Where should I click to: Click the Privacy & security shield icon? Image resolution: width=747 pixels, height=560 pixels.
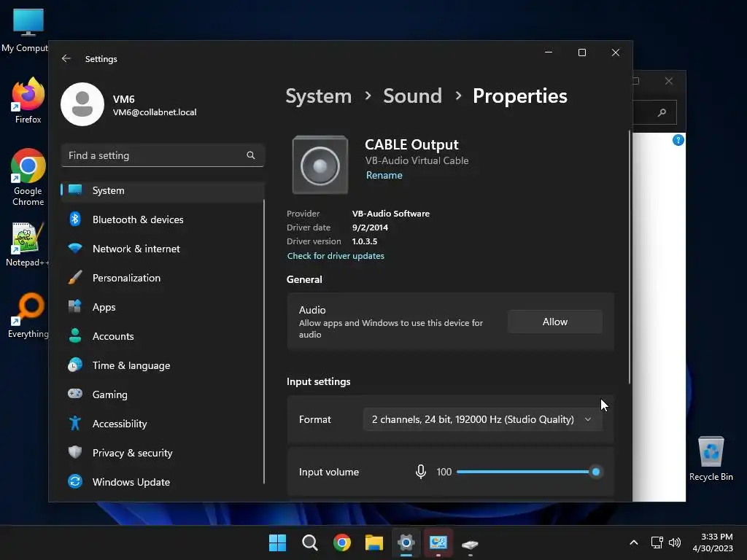pyautogui.click(x=75, y=452)
